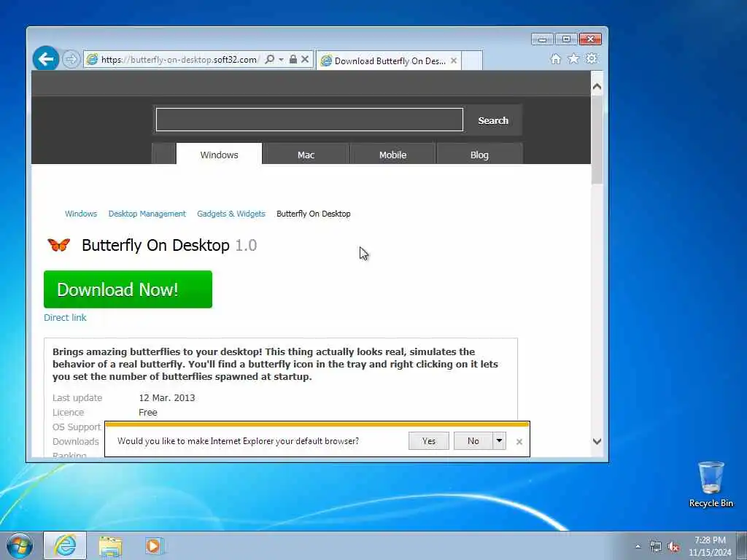Click the security lock icon in address bar

pos(293,59)
